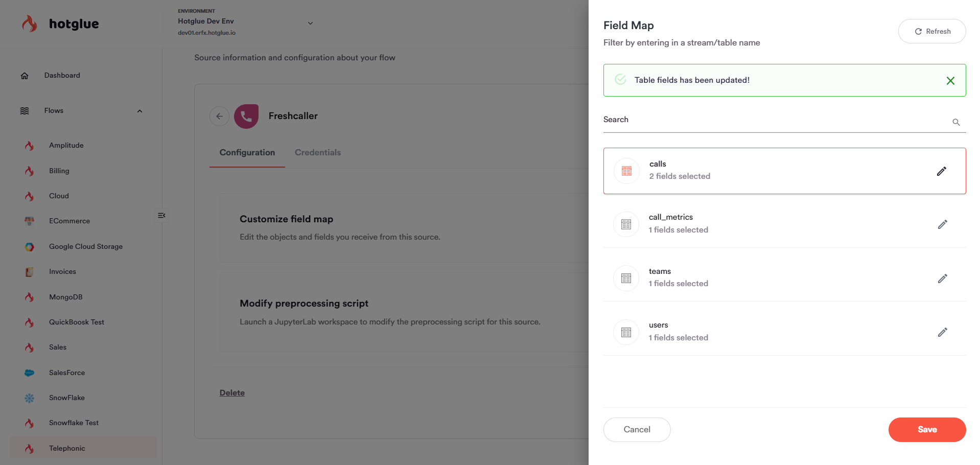Open Customize field map card
The image size is (980, 465).
click(404, 228)
